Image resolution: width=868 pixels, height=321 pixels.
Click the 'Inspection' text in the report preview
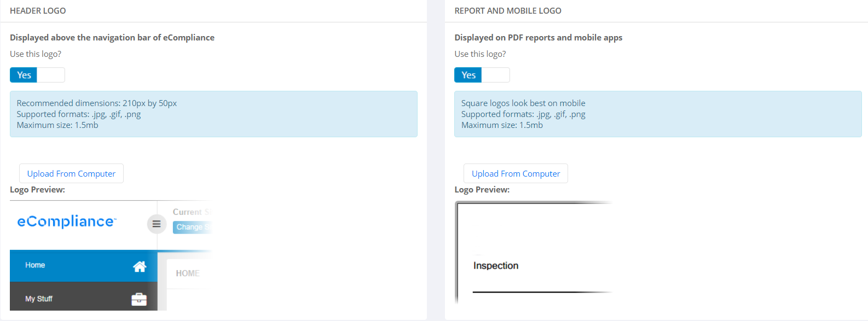pos(496,266)
